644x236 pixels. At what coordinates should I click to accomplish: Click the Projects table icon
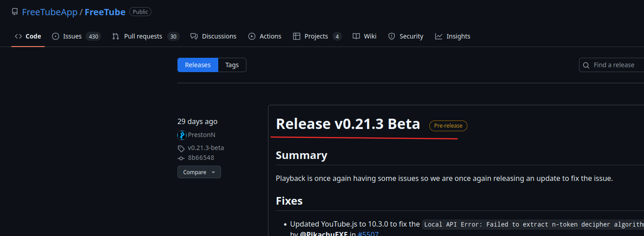[x=297, y=36]
